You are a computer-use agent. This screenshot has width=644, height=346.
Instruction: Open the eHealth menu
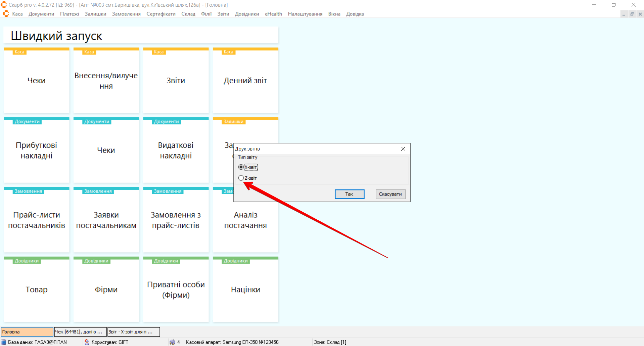tap(273, 14)
